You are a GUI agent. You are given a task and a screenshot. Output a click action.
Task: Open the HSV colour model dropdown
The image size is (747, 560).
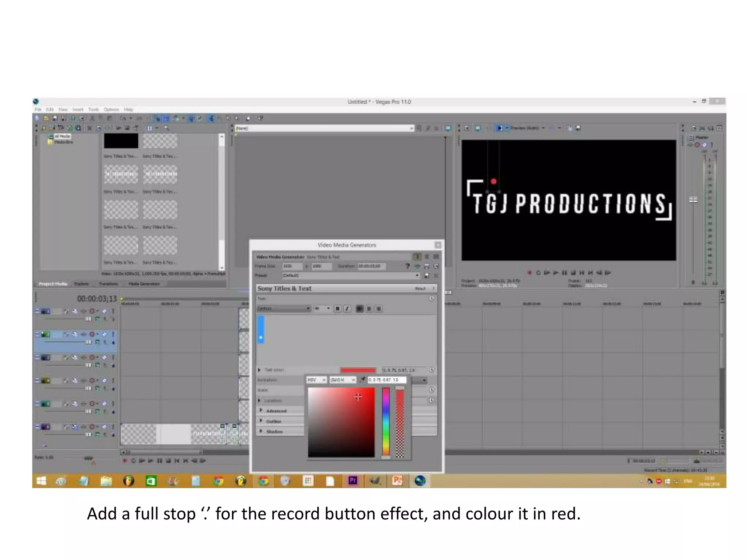coord(316,380)
